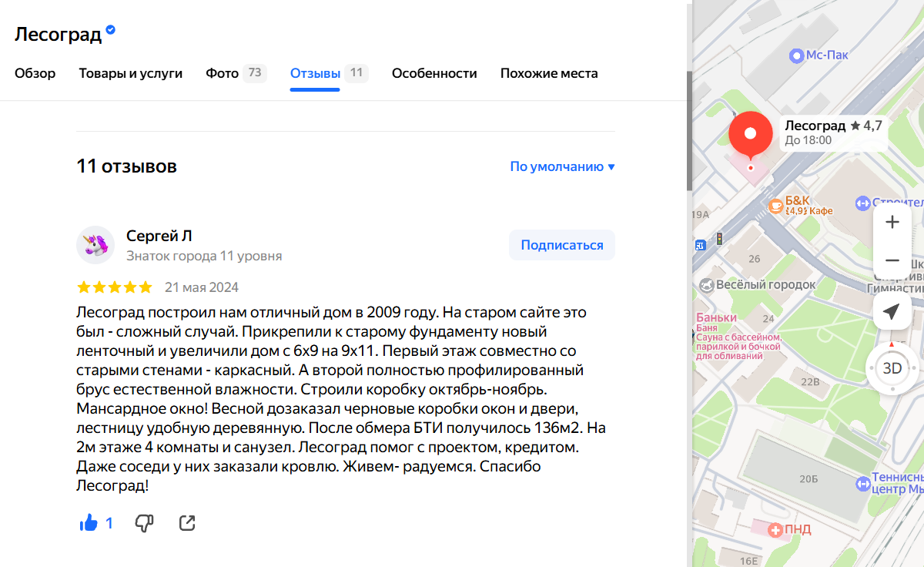This screenshot has width=924, height=567.
Task: Click Знаток города 11 уровня label
Action: [204, 256]
